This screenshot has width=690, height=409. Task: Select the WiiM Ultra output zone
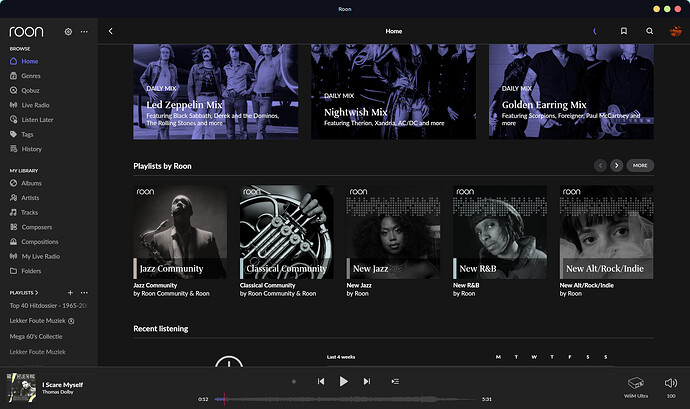[635, 387]
